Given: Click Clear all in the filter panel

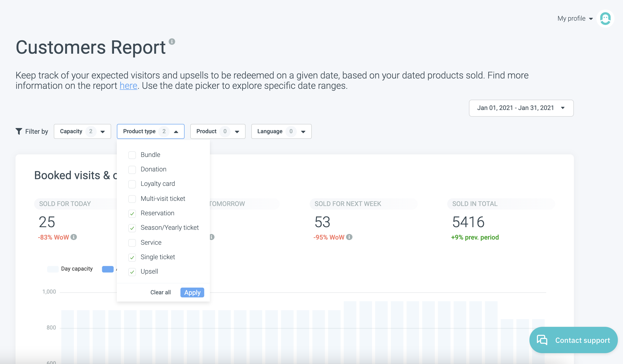Looking at the screenshot, I should coord(161,292).
